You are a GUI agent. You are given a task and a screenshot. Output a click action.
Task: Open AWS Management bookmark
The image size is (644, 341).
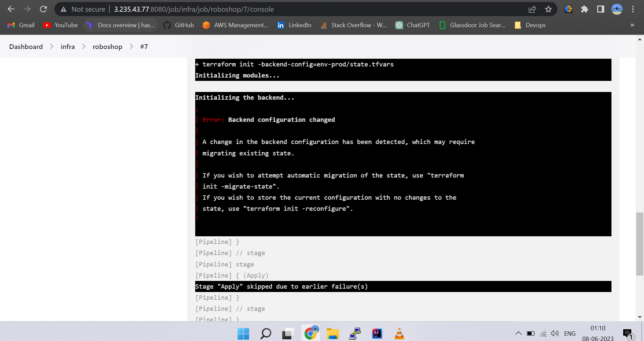(235, 25)
